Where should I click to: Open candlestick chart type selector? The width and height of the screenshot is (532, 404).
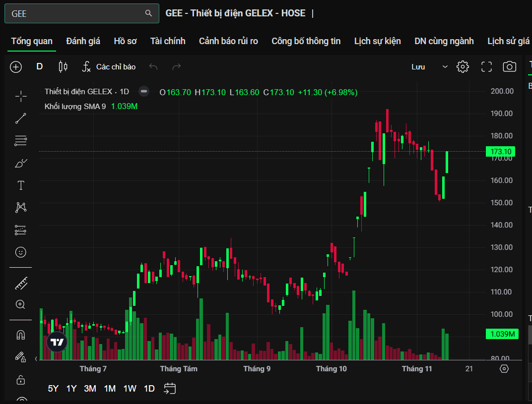[x=63, y=67]
